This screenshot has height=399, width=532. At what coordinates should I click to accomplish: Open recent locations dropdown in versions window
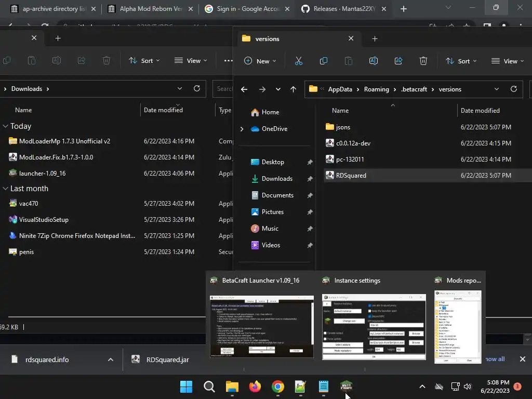[278, 89]
